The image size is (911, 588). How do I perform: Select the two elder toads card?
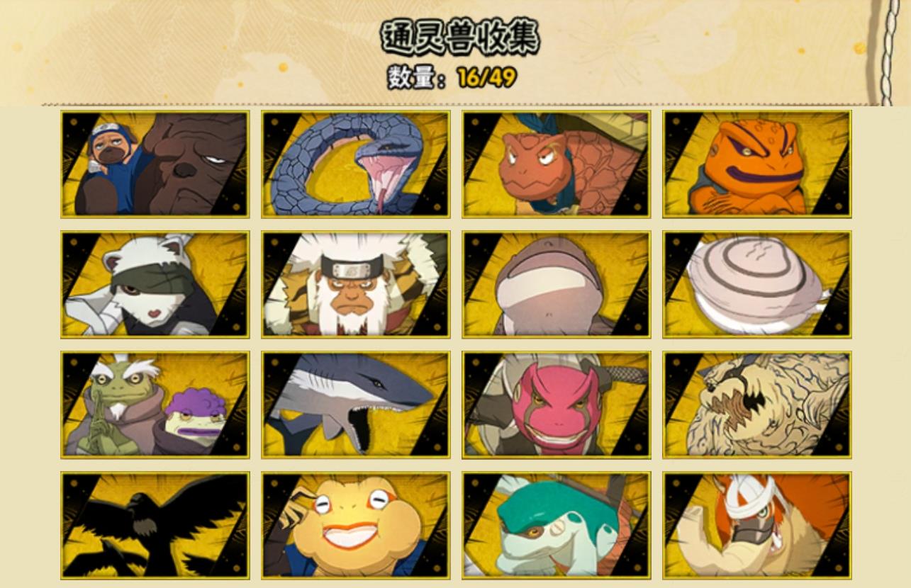(155, 405)
